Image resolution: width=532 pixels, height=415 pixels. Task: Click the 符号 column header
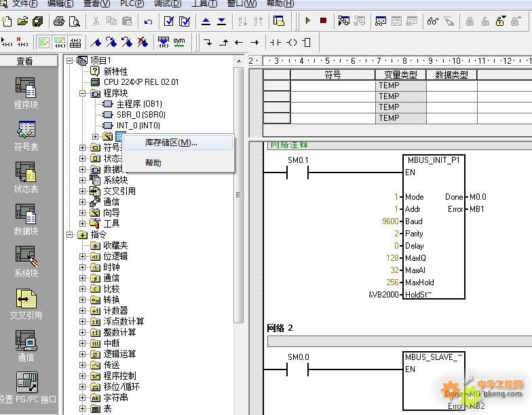pyautogui.click(x=332, y=75)
